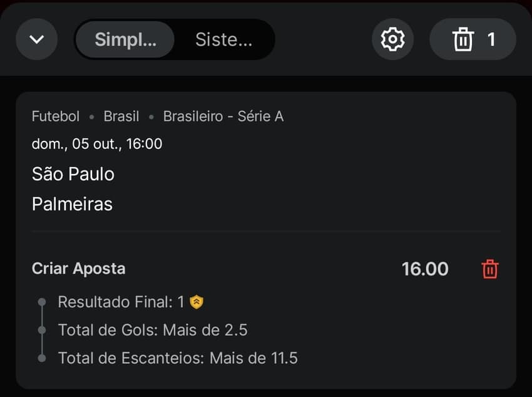Click the Brasil breadcrumb link

121,116
